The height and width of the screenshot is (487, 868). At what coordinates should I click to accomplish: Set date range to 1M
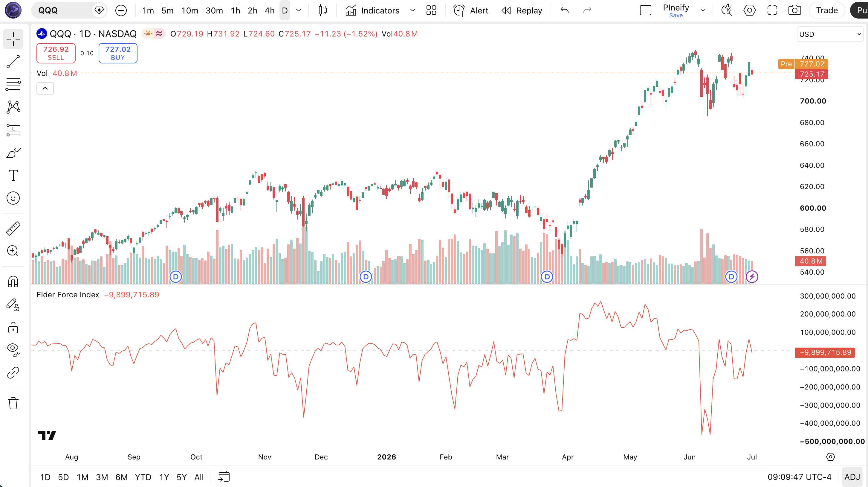82,477
